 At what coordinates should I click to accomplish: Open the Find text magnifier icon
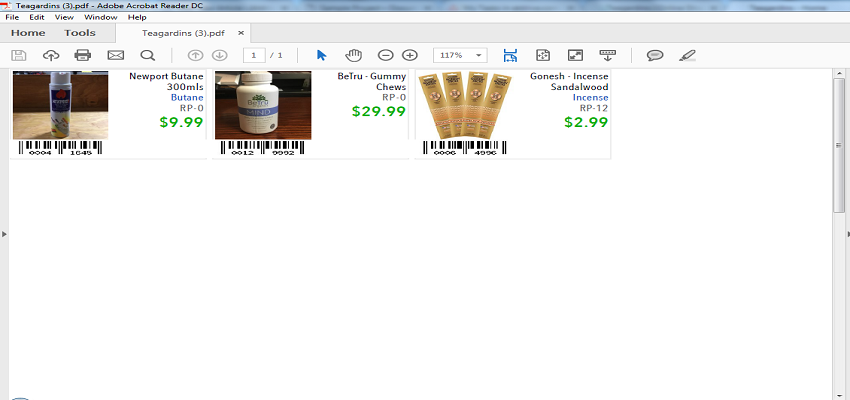tap(147, 55)
